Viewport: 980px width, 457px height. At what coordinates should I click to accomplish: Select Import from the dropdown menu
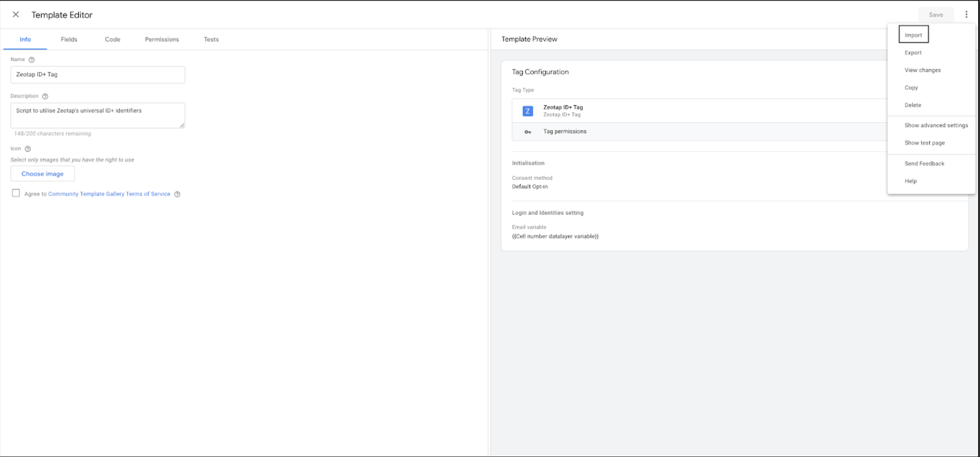click(913, 35)
